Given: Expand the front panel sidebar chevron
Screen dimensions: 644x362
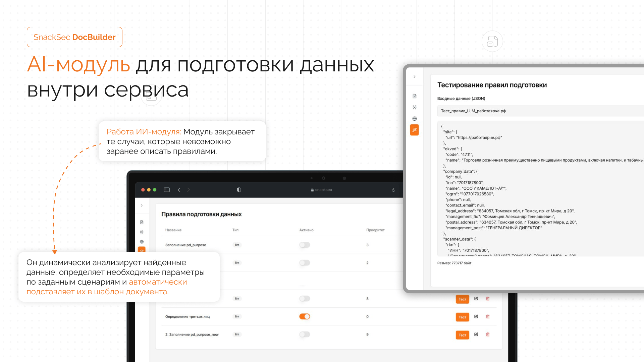Looking at the screenshot, I should tap(415, 77).
